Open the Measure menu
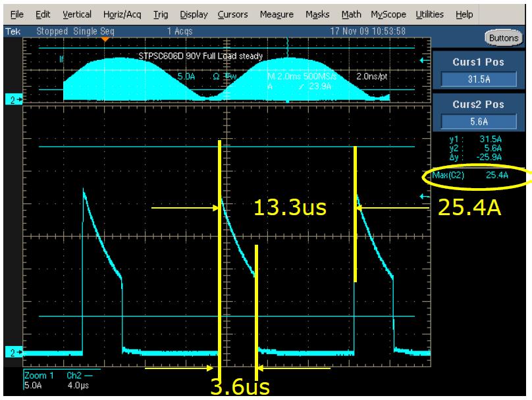This screenshot has width=532, height=400. point(277,14)
